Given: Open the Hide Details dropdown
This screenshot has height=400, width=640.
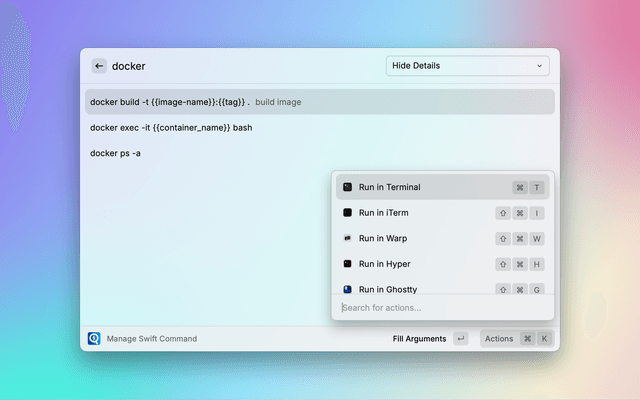Looking at the screenshot, I should pyautogui.click(x=467, y=66).
